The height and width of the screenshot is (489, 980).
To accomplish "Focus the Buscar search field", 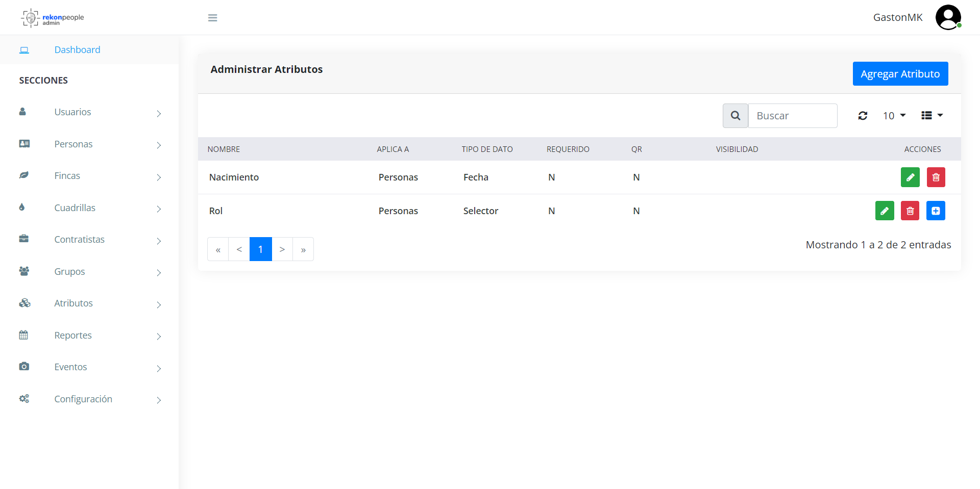I will pyautogui.click(x=793, y=116).
